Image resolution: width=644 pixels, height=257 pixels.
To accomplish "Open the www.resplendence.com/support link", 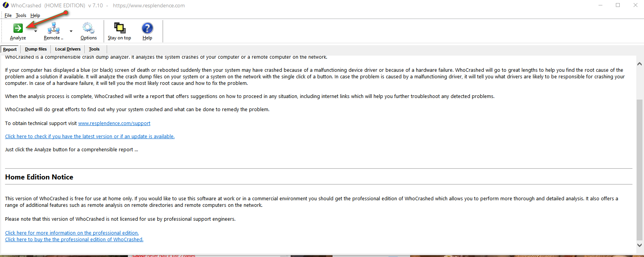I will tap(114, 123).
